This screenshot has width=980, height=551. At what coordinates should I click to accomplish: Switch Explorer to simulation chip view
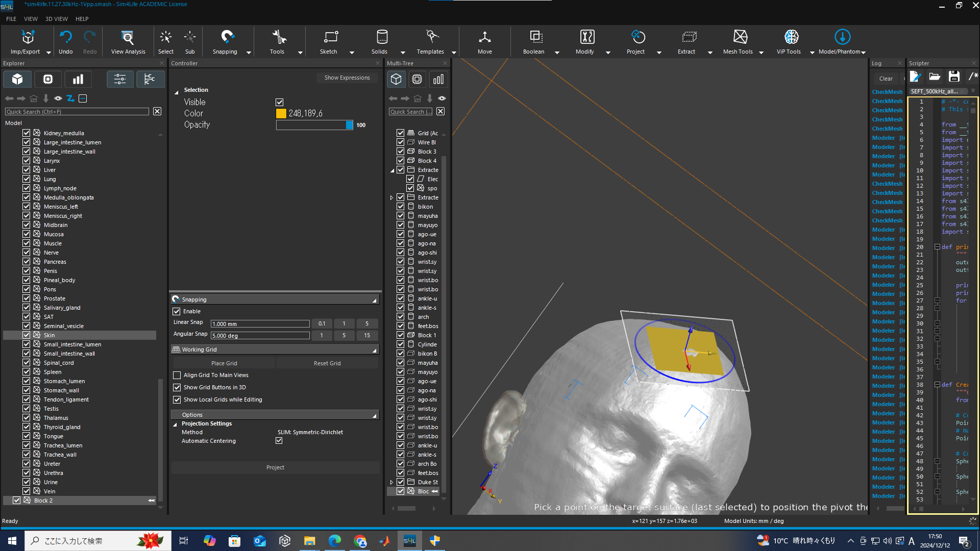(x=47, y=79)
